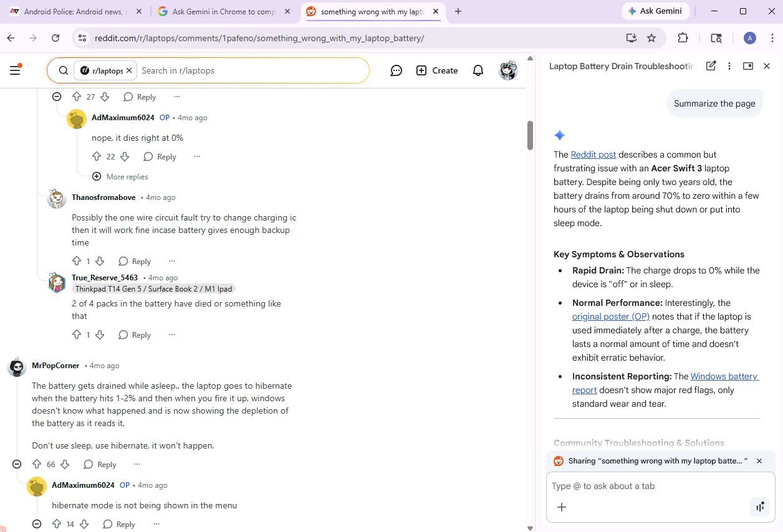This screenshot has width=783, height=532.
Task: Reply to Thanosfromabove's comment
Action: pos(135,261)
